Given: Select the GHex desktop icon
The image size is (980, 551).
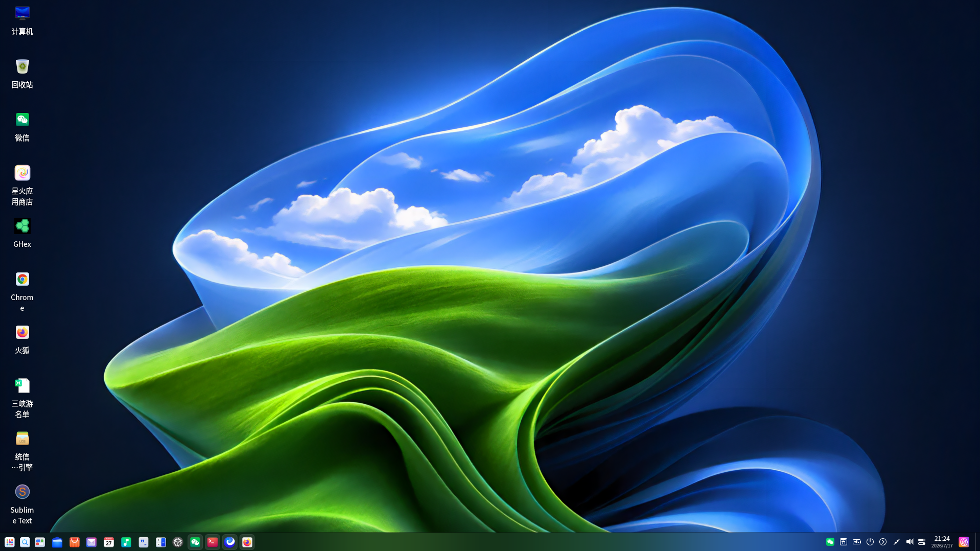Looking at the screenshot, I should coord(22,233).
